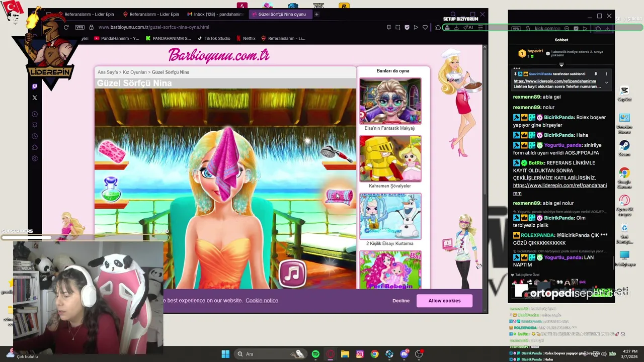Open the Cookie notice link
The width and height of the screenshot is (644, 362).
point(262,301)
